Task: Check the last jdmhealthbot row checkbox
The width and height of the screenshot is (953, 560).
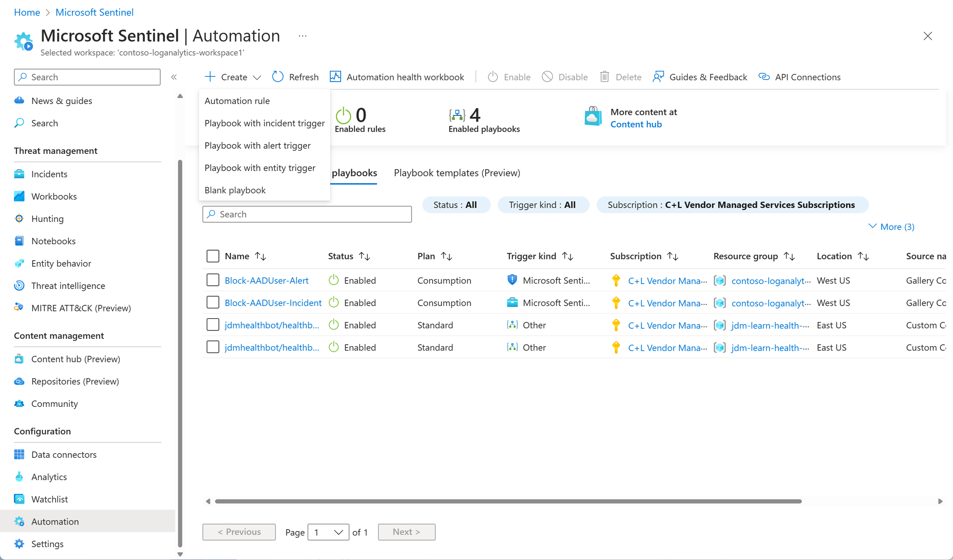Action: point(213,347)
